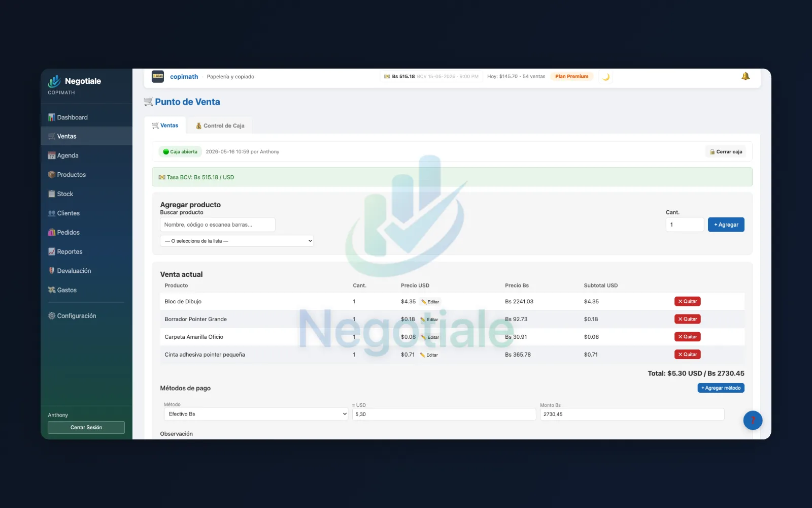Open the Stock section
This screenshot has width=812, height=508.
86,194
